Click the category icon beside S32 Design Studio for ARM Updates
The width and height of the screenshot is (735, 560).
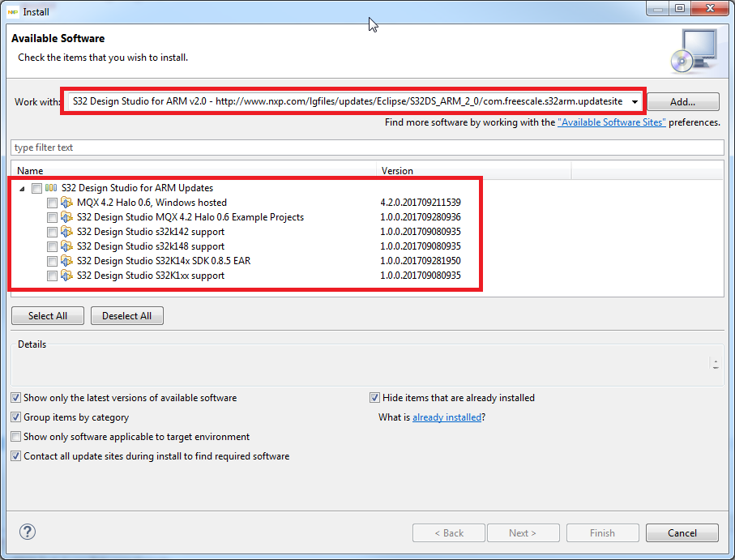coord(51,188)
